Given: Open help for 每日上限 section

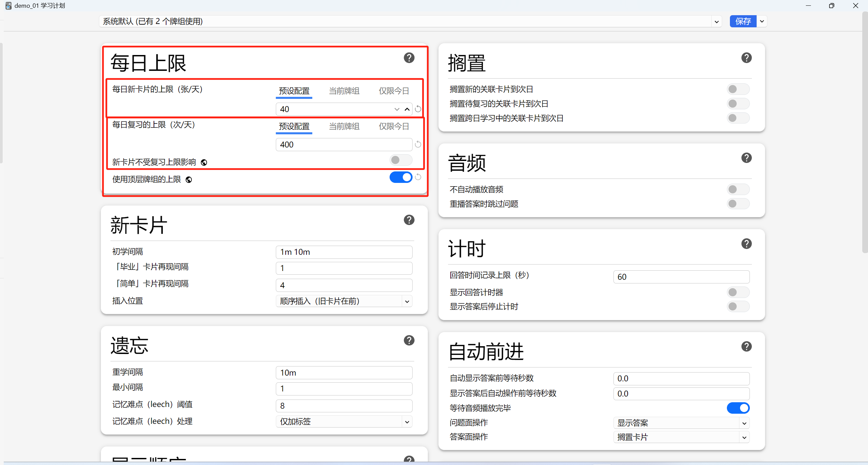Looking at the screenshot, I should pyautogui.click(x=409, y=58).
